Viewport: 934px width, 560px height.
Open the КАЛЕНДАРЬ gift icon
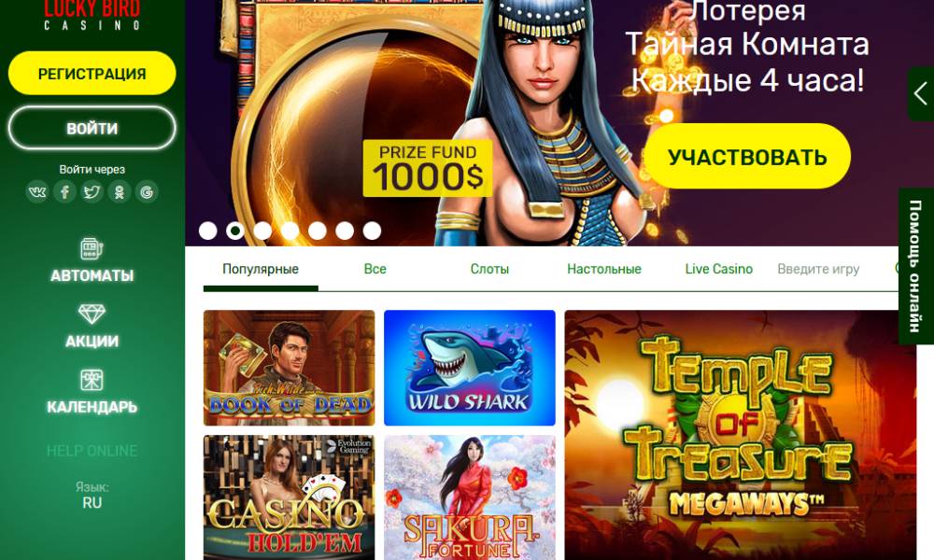click(92, 380)
